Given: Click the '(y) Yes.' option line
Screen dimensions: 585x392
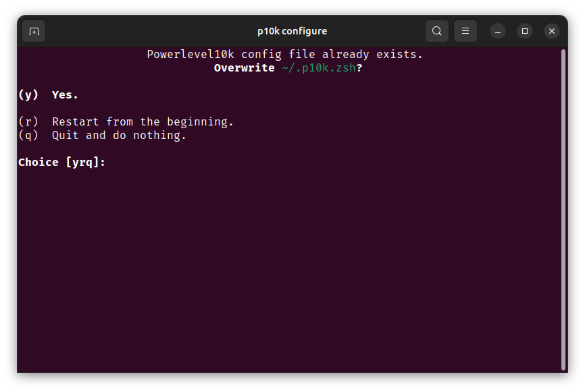Looking at the screenshot, I should click(x=49, y=95).
